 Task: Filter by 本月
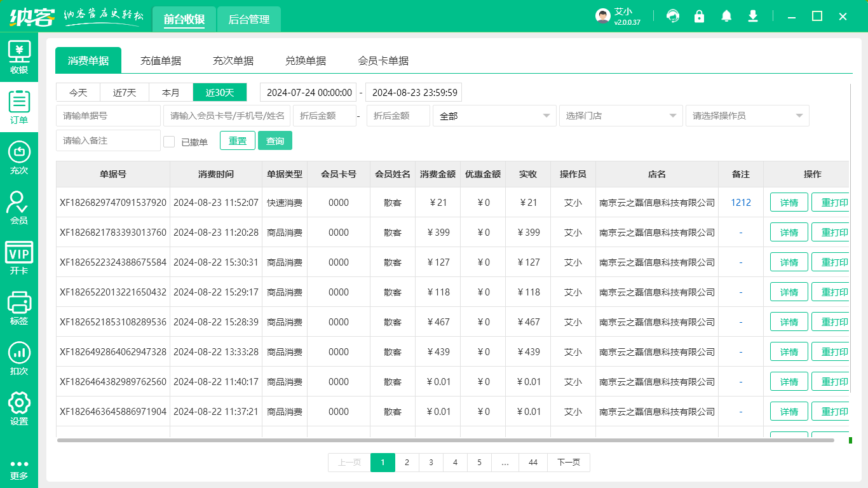171,92
